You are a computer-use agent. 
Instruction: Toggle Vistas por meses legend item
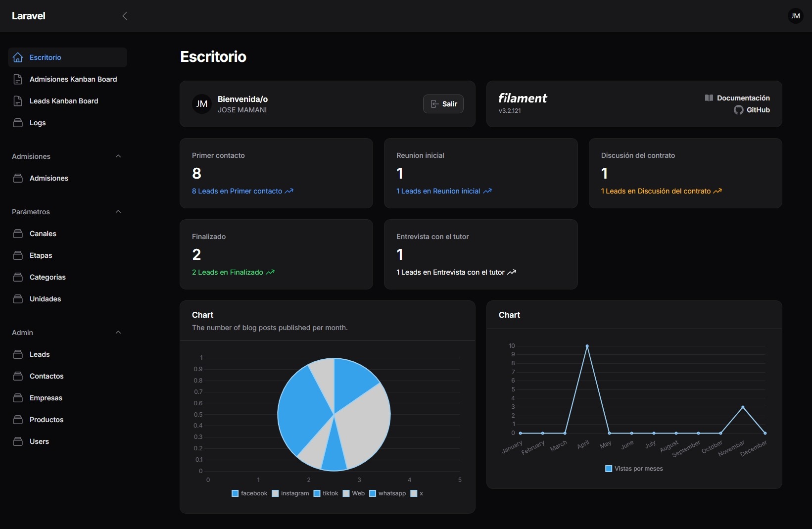(634, 469)
